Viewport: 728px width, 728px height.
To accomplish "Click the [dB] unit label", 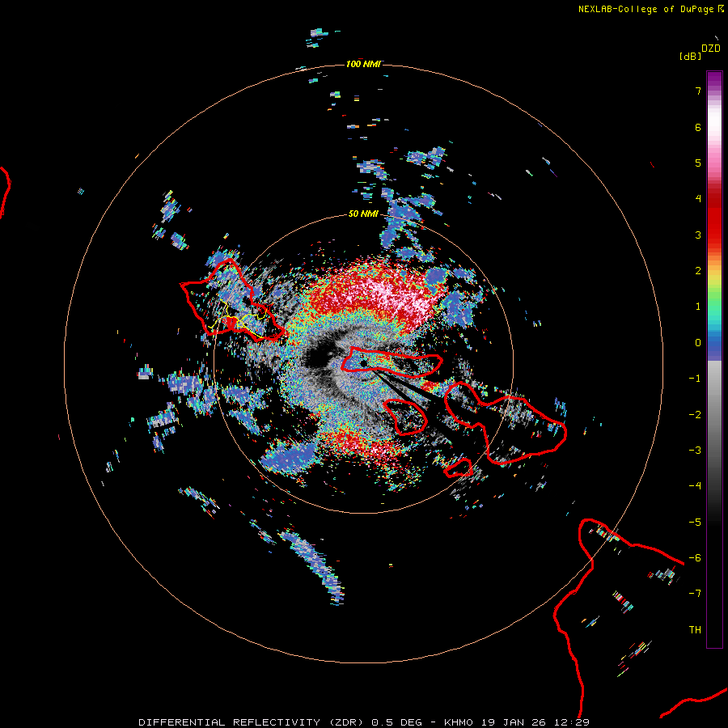I will [x=691, y=56].
